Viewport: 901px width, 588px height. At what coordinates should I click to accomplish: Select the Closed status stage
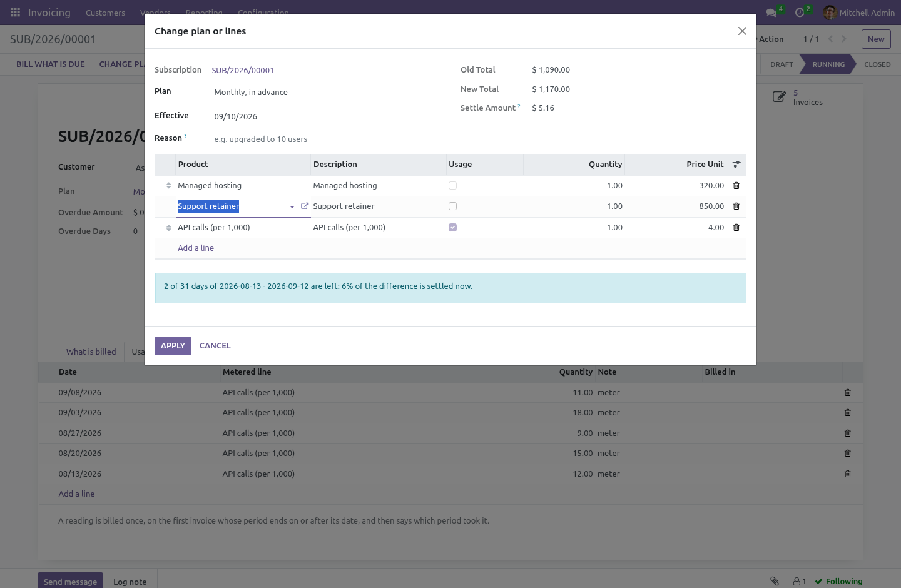(877, 64)
